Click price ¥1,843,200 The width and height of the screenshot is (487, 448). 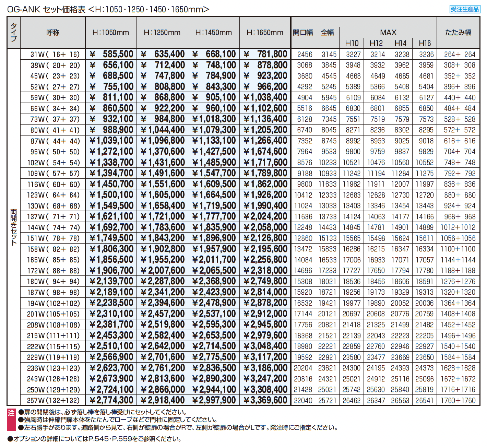[x=163, y=238]
